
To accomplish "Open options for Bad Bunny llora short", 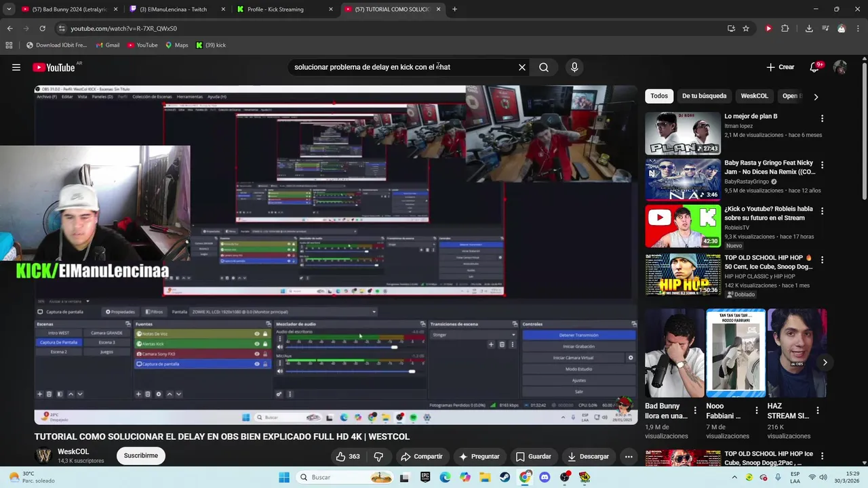I will [x=695, y=410].
